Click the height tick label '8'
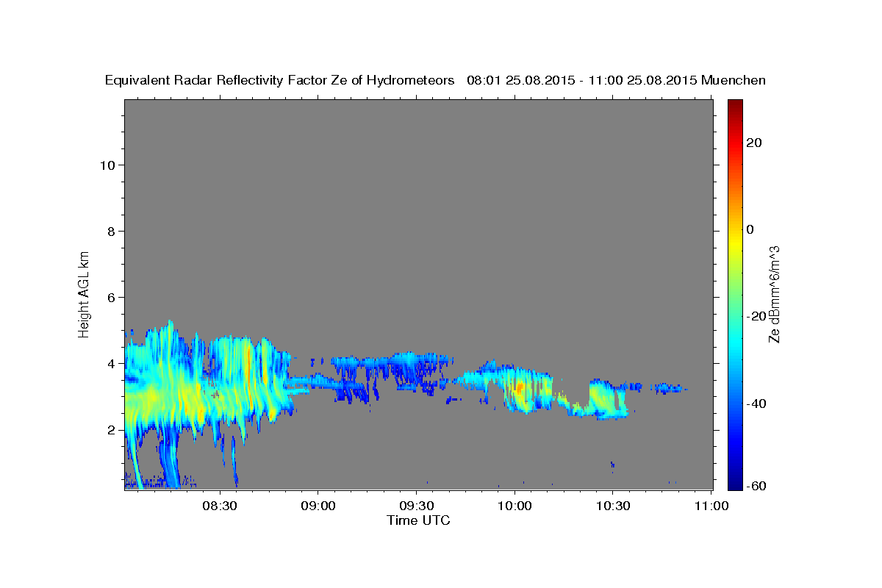882x588 pixels. [111, 231]
